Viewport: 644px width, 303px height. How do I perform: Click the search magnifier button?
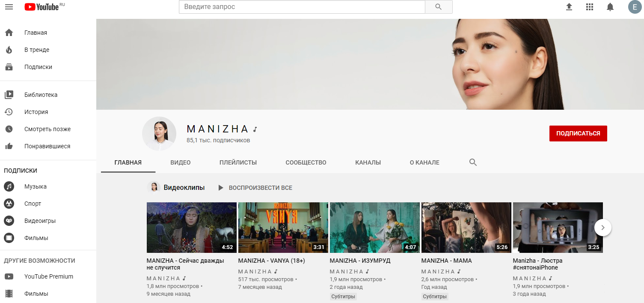click(438, 7)
